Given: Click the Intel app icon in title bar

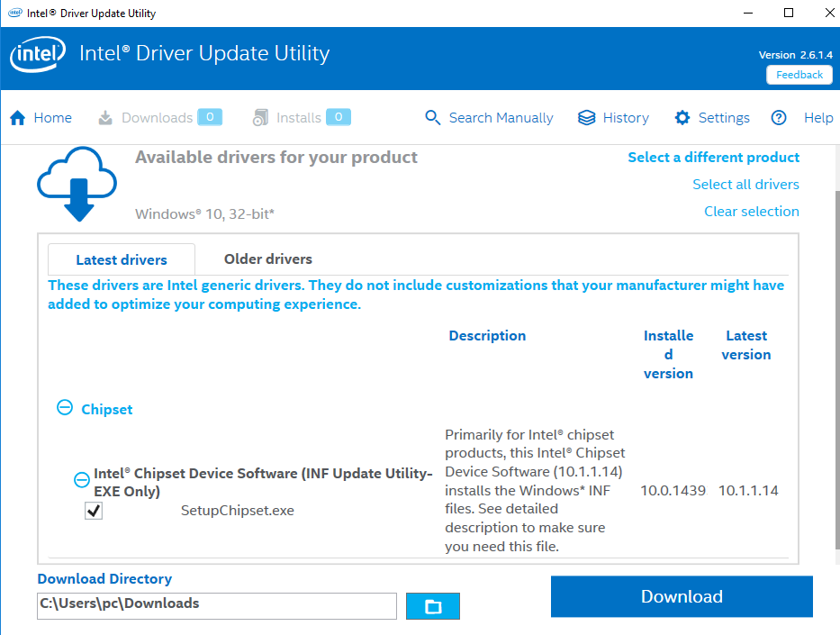Looking at the screenshot, I should [x=15, y=13].
